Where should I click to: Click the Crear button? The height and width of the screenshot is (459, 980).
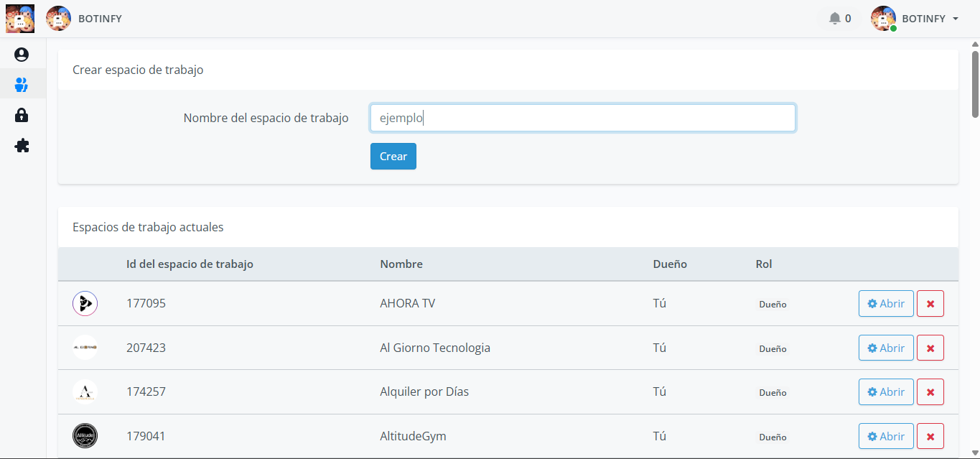pos(393,157)
